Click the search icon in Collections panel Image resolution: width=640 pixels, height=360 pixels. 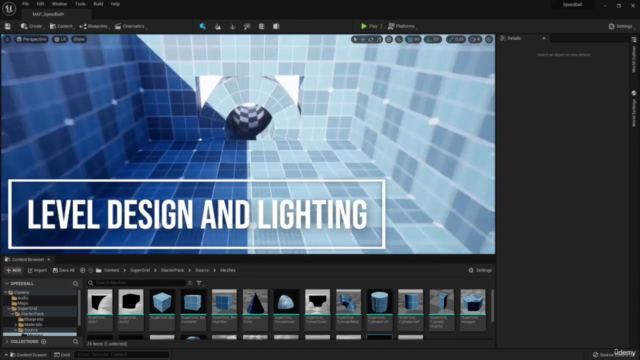click(76, 342)
